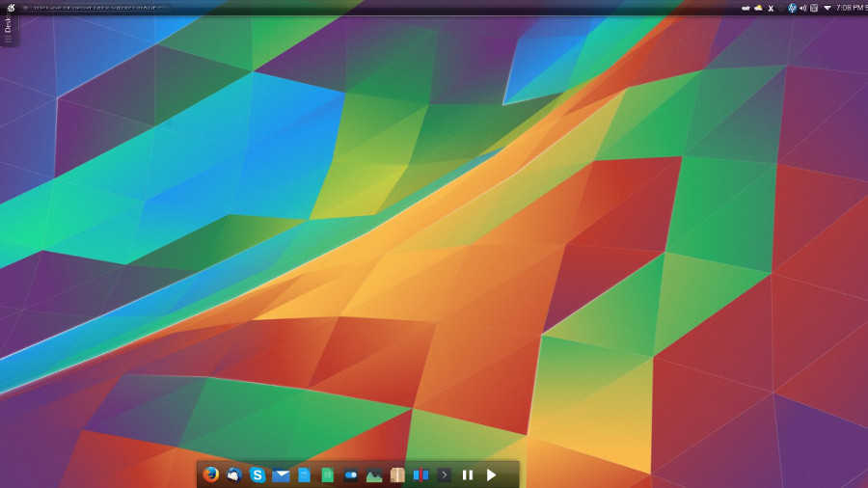The width and height of the screenshot is (868, 488).
Task: Open the blue envelope mail app
Action: pos(281,474)
